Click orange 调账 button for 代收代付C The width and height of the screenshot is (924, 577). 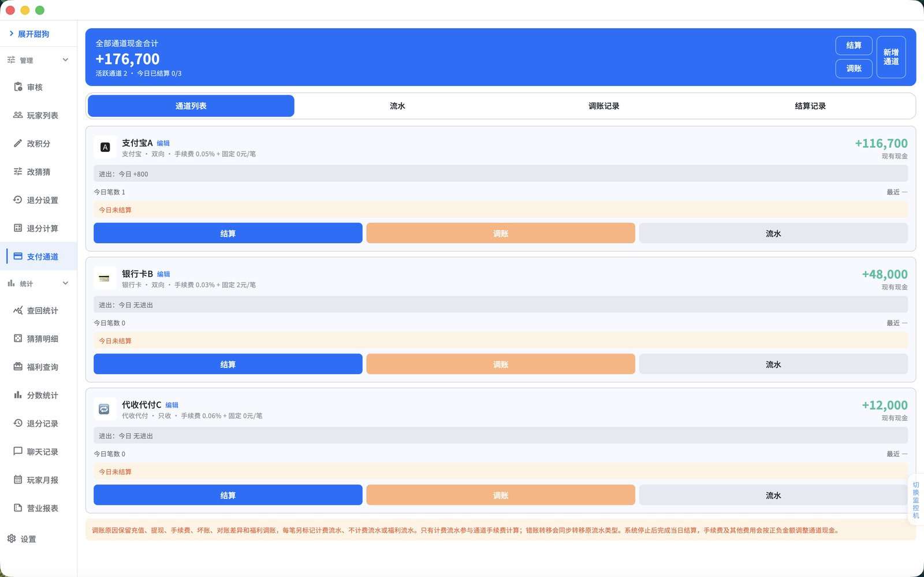(x=501, y=495)
